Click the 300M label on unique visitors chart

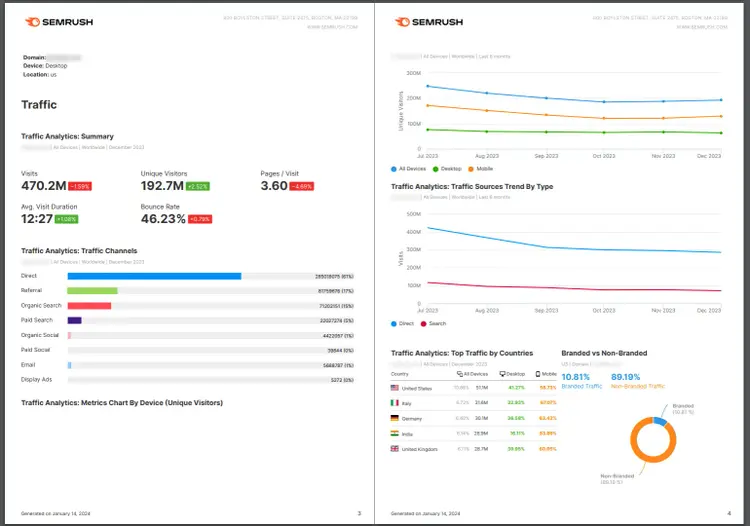click(414, 73)
